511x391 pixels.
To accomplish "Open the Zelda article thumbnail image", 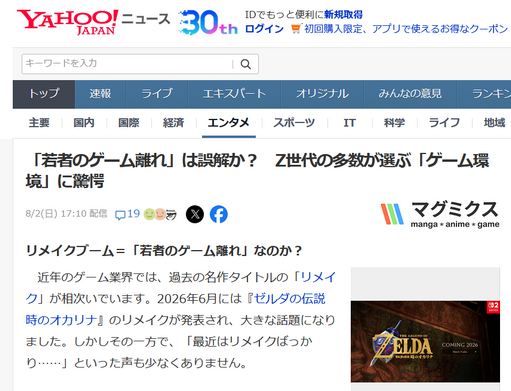I will (425, 341).
